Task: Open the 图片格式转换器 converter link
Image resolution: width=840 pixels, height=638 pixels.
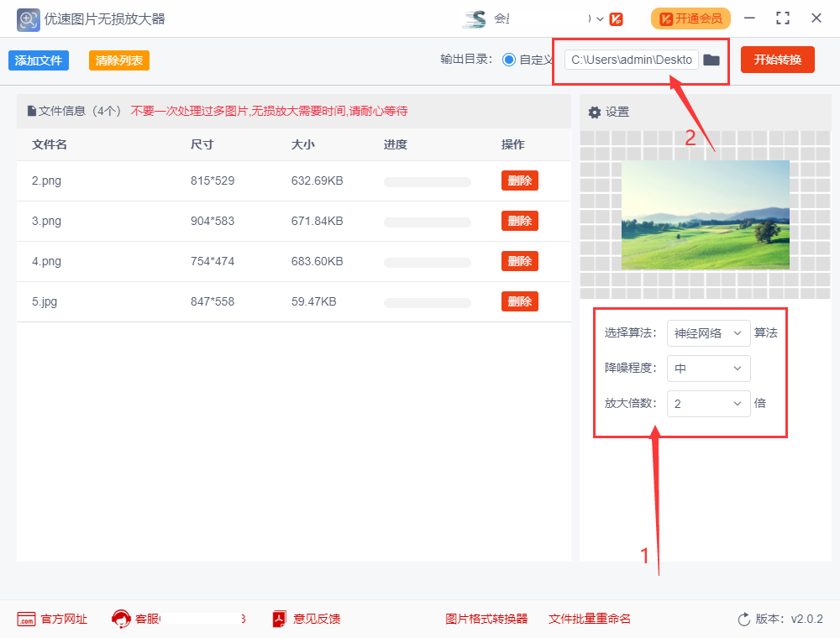Action: click(x=487, y=619)
